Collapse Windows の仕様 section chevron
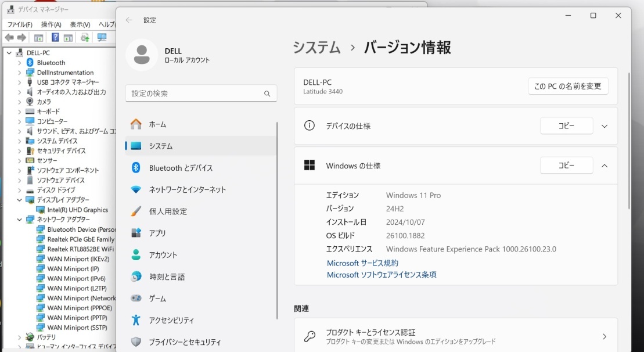Viewport: 644px width, 352px height. (x=605, y=166)
